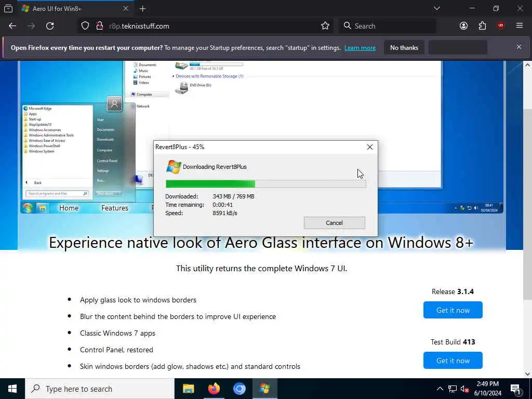Click 'Apply glass look to windows borders' text

(x=138, y=300)
